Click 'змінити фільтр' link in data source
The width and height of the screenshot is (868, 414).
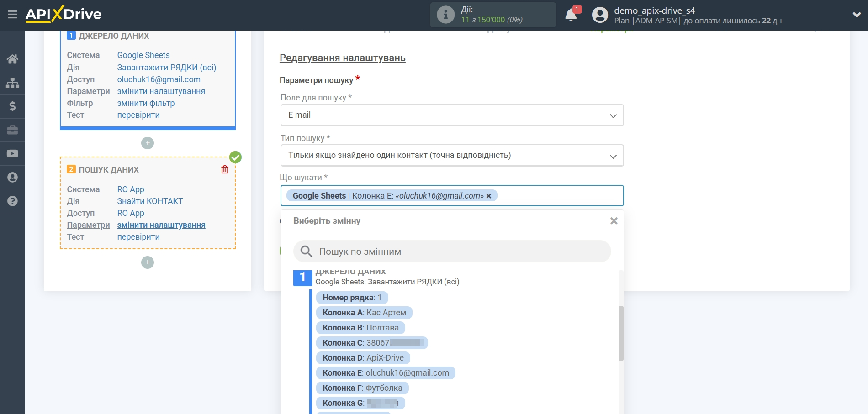pos(146,103)
